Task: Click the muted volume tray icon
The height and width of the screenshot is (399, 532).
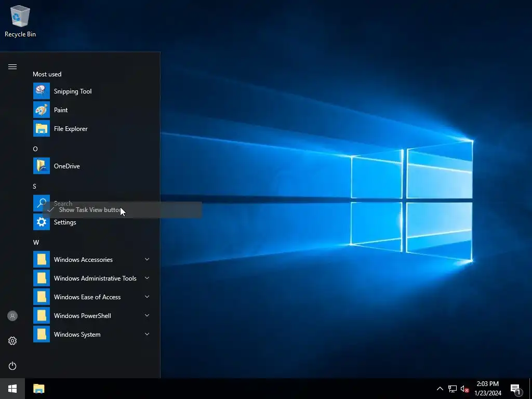Action: click(x=464, y=389)
